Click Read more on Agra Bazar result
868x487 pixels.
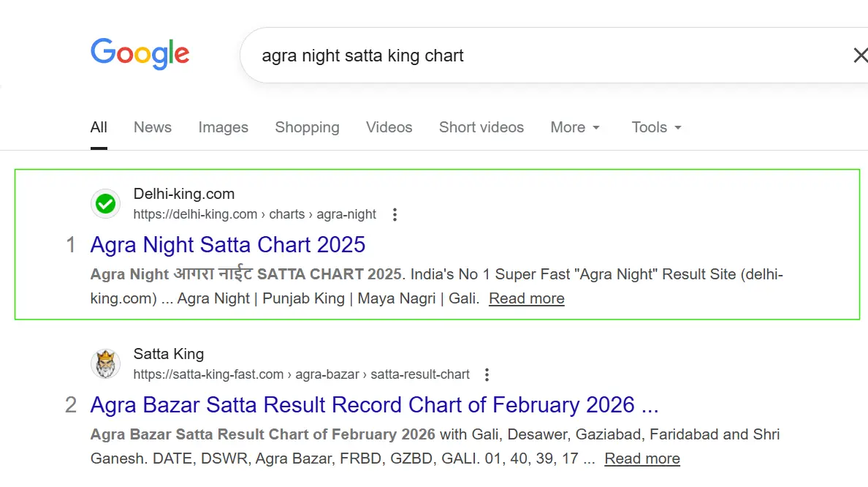[642, 458]
